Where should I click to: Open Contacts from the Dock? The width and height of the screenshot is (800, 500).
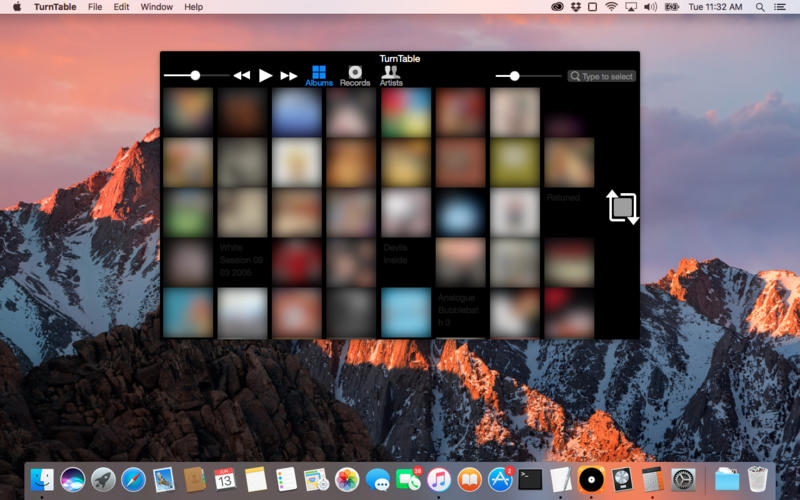(194, 480)
